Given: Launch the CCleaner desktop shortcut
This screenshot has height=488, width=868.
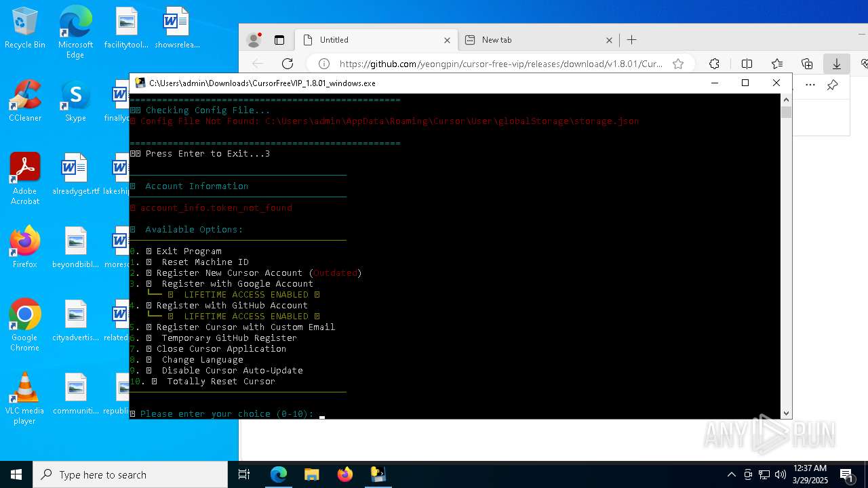Looking at the screenshot, I should pyautogui.click(x=25, y=102).
